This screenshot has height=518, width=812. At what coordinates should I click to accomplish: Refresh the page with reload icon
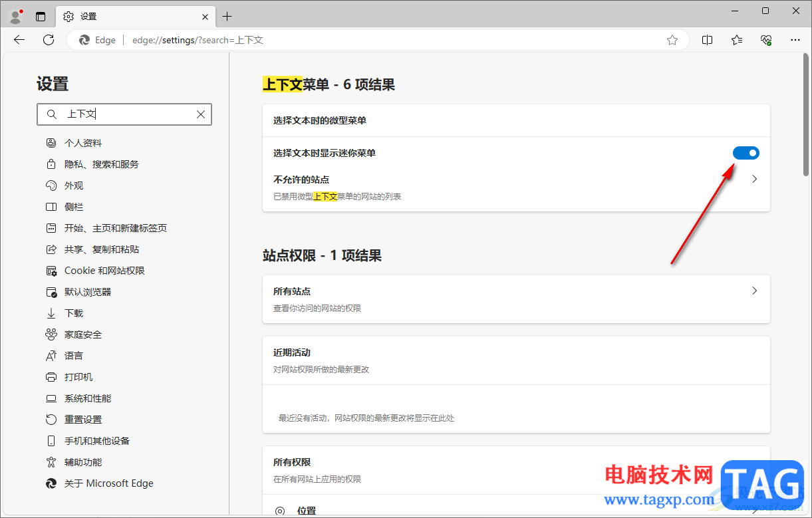pyautogui.click(x=49, y=40)
